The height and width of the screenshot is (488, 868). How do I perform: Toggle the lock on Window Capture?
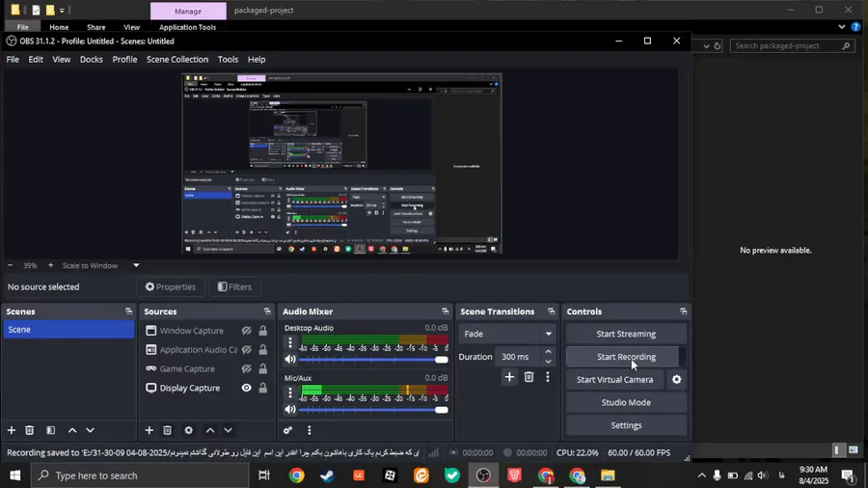263,331
